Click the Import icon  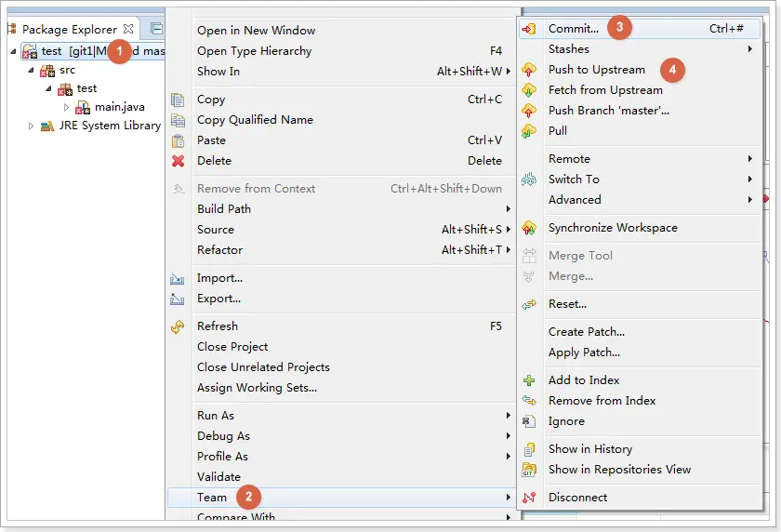[x=178, y=278]
